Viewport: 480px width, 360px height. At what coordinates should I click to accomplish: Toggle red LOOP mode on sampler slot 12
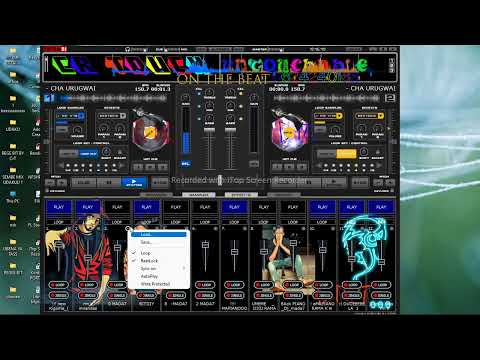381,285
